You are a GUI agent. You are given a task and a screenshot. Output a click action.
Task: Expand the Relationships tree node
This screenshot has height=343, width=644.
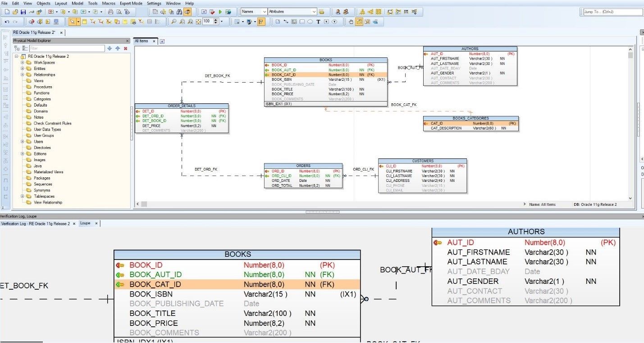point(23,75)
